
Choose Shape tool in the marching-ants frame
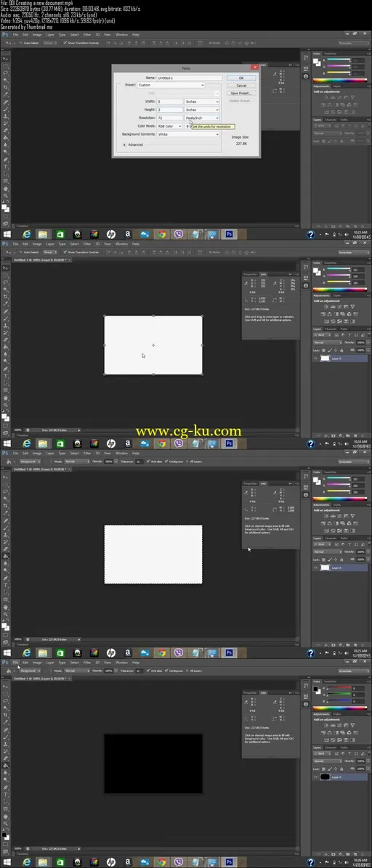(6, 599)
